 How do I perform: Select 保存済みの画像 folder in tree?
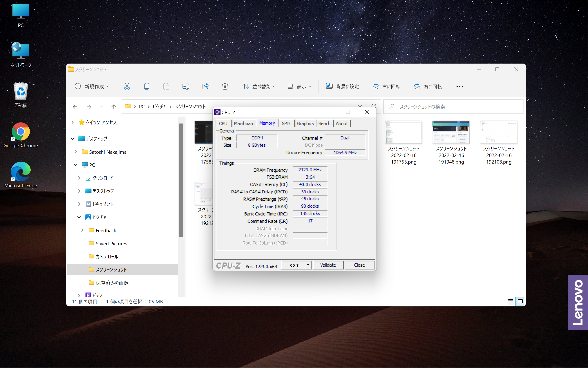click(x=112, y=283)
